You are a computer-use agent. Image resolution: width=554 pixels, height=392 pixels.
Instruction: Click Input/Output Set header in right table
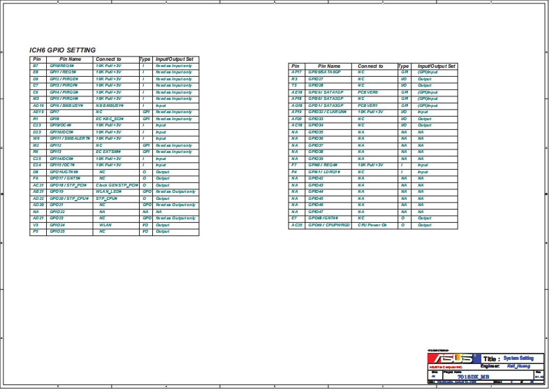point(436,66)
